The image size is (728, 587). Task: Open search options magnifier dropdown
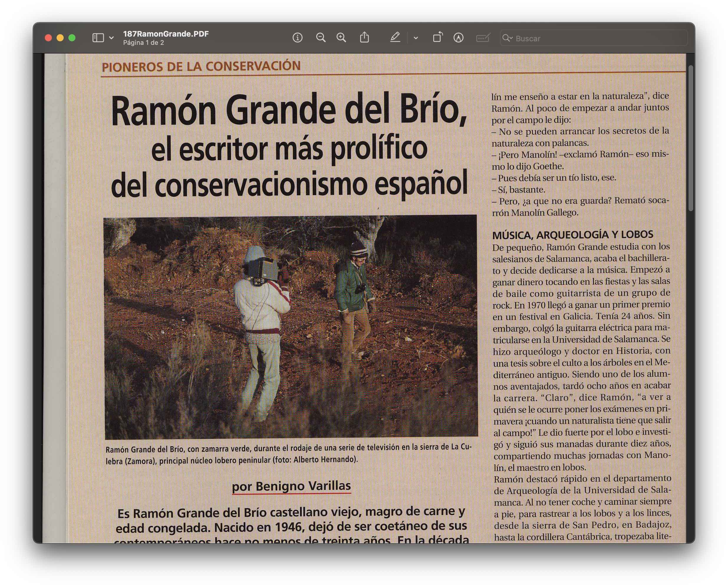pos(508,38)
